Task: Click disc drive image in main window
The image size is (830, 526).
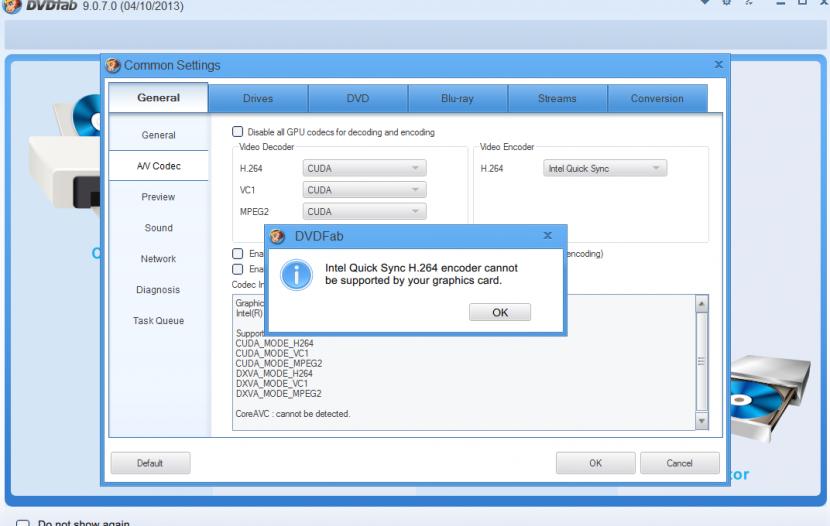Action: (770, 398)
